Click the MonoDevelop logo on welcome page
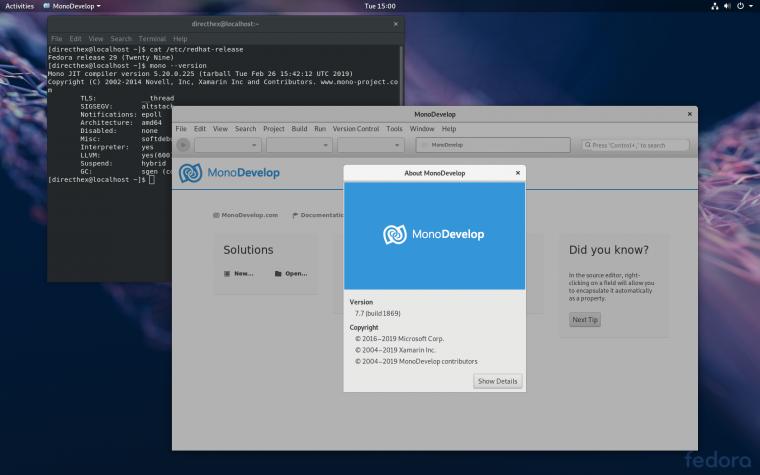Screen dimensions: 760x475 [x=229, y=173]
